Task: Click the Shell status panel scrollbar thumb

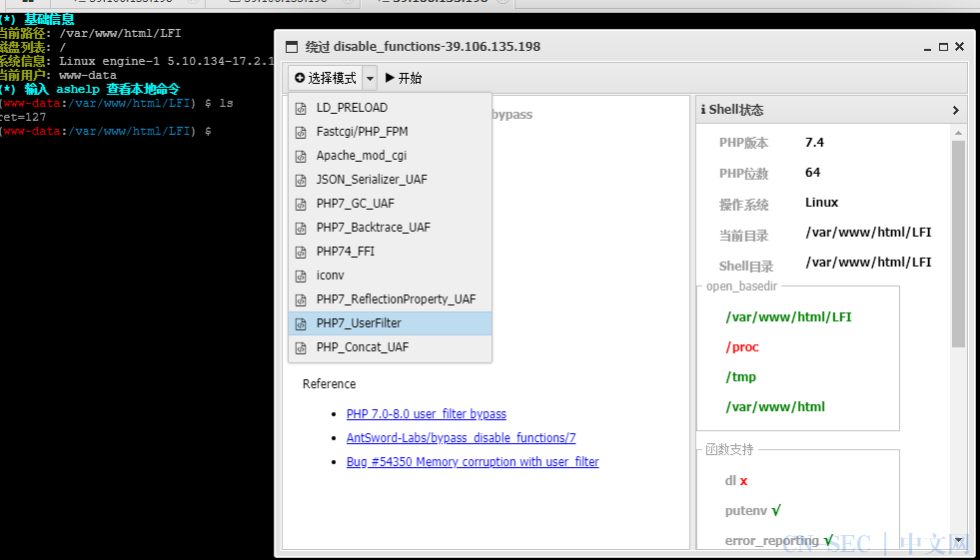Action: click(958, 244)
